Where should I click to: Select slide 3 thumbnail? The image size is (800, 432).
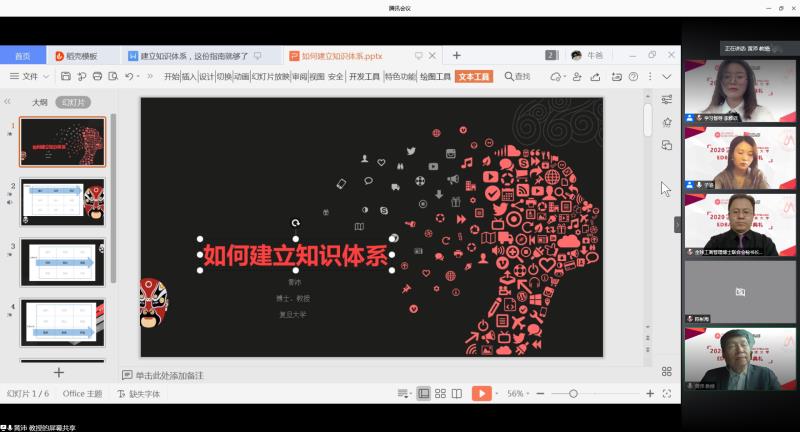[62, 262]
